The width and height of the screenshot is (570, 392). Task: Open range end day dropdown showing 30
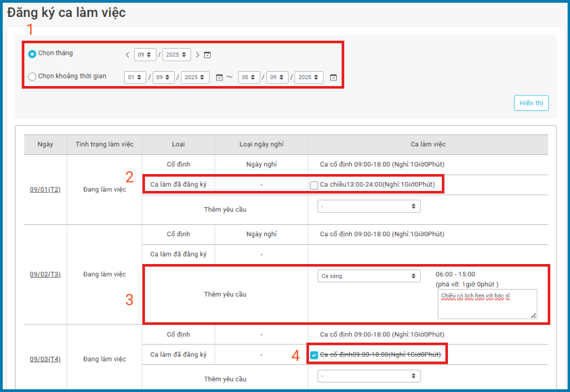(249, 78)
